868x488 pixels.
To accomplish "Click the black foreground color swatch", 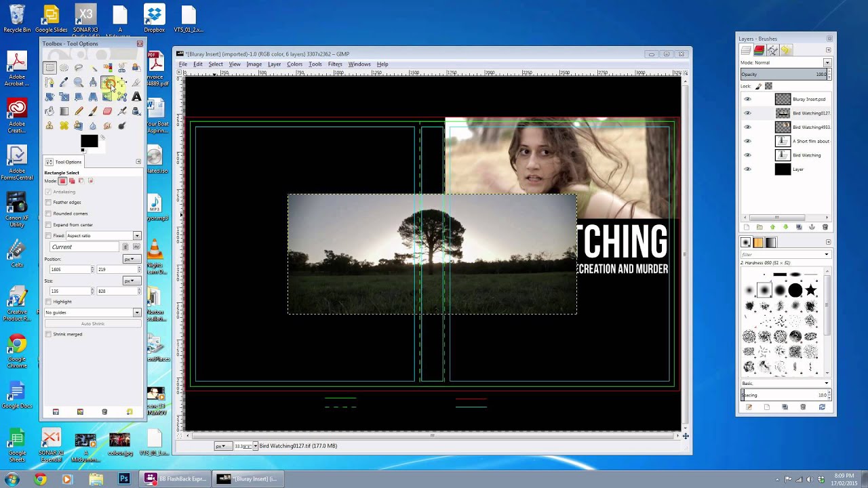I will 89,141.
